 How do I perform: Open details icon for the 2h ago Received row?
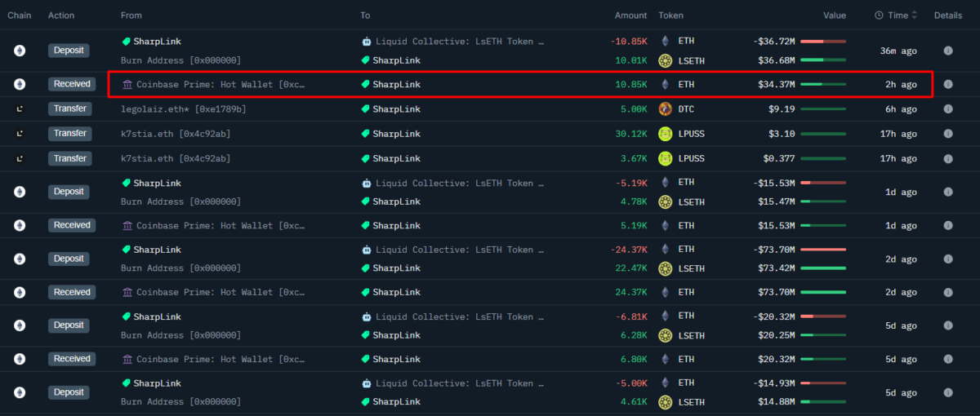click(x=948, y=84)
